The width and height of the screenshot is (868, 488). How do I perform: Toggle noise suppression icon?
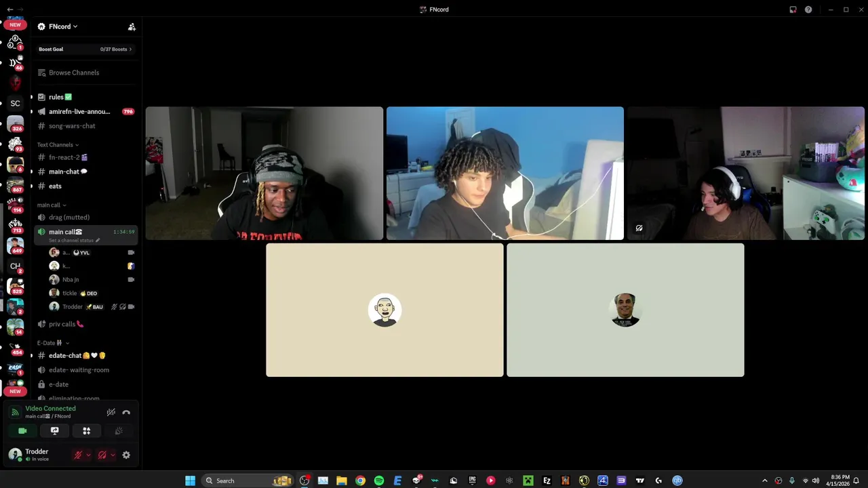coord(111,412)
